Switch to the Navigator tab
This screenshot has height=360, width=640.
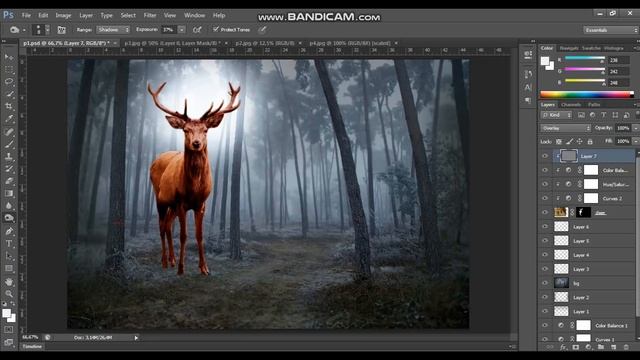[x=569, y=48]
